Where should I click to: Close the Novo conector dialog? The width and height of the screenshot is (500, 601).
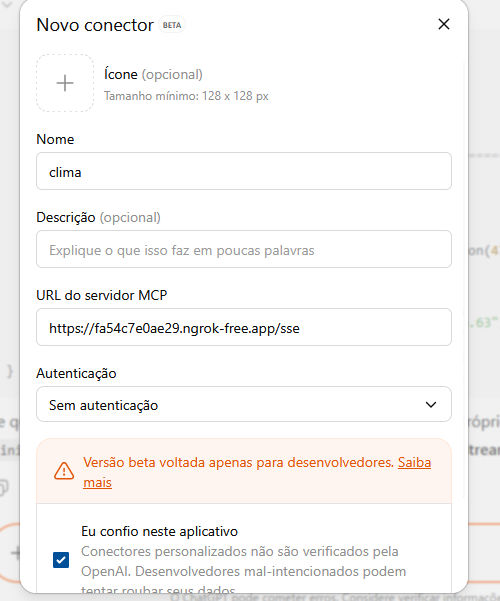444,24
